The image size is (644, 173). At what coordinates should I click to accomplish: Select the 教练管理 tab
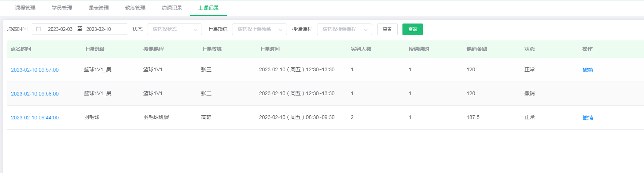tap(135, 8)
